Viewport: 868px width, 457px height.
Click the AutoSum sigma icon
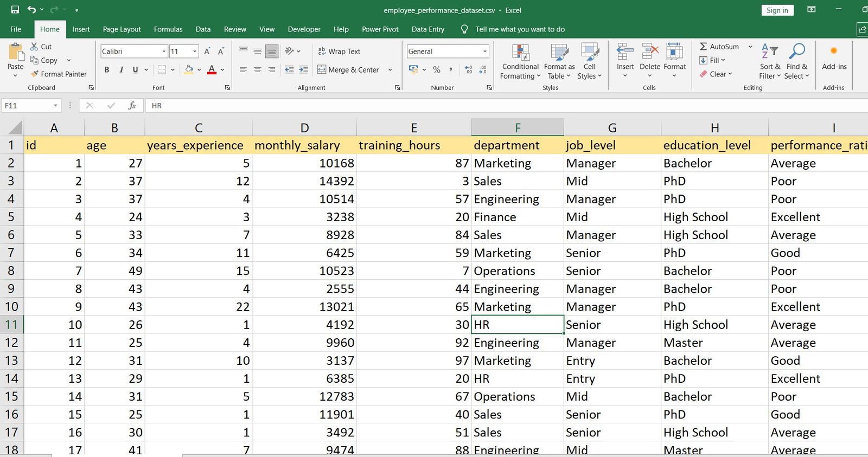coord(703,47)
